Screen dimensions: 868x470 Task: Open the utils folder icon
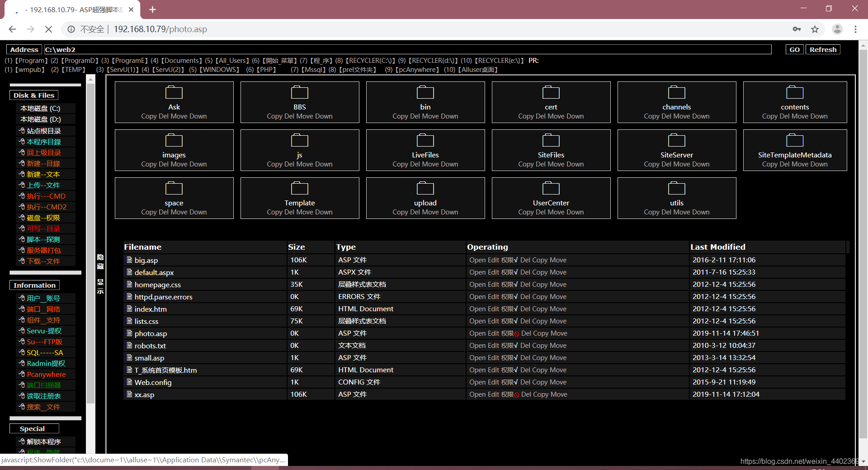pyautogui.click(x=677, y=189)
